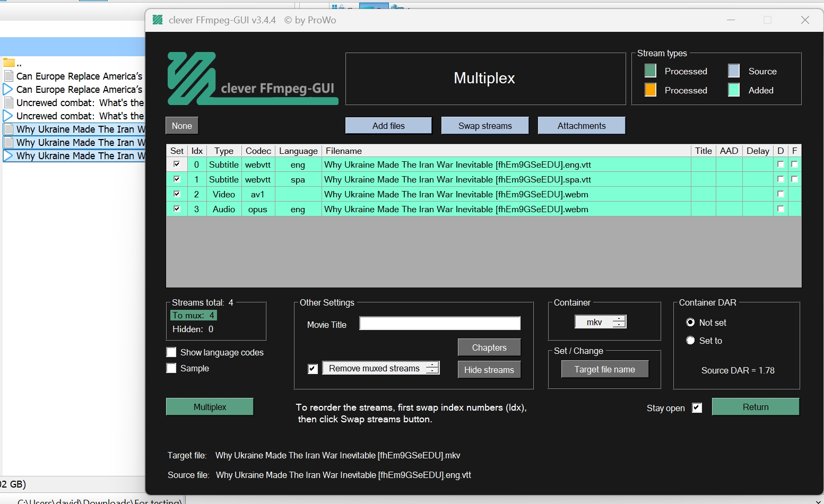Click the up arrow of the mkv container selector
The image size is (824, 504).
(x=619, y=319)
